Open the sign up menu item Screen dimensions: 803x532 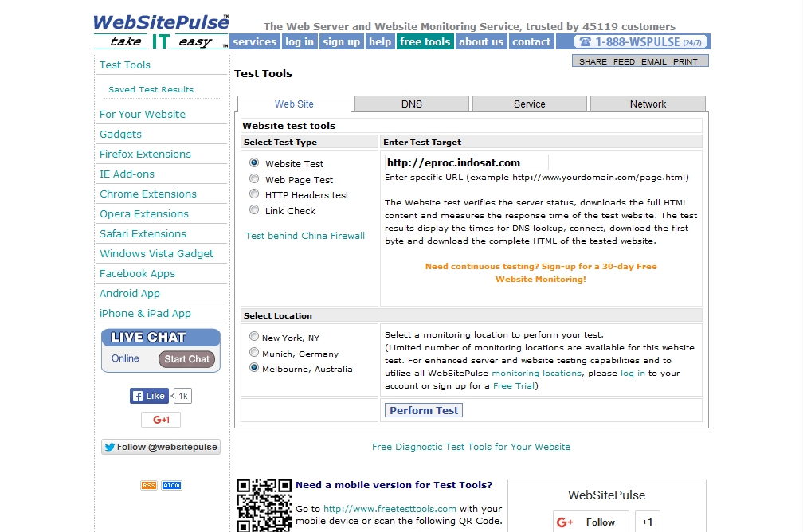pyautogui.click(x=341, y=42)
